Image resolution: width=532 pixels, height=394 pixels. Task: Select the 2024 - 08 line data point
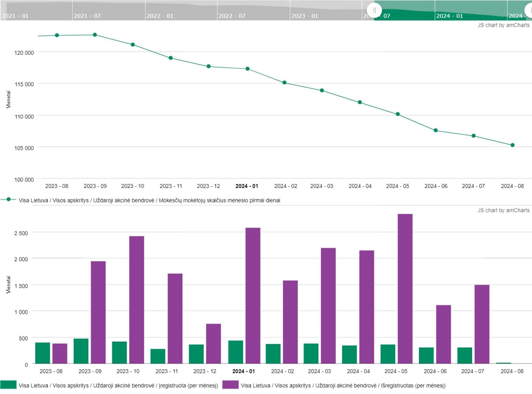coord(512,145)
